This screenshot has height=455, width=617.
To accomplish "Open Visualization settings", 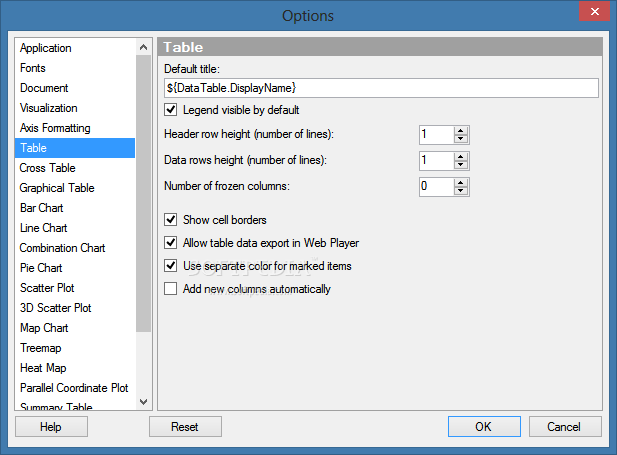I will point(75,108).
